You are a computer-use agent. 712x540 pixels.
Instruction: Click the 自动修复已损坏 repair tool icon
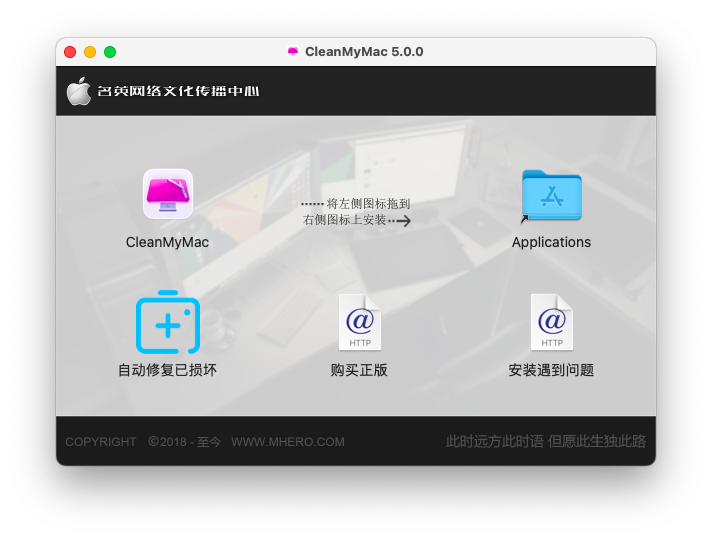click(168, 322)
